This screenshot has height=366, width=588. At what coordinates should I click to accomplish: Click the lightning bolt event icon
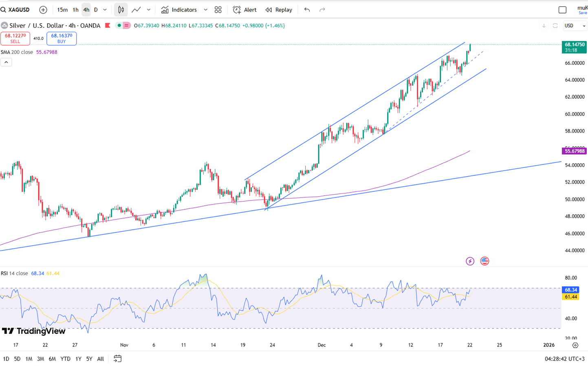click(x=470, y=261)
